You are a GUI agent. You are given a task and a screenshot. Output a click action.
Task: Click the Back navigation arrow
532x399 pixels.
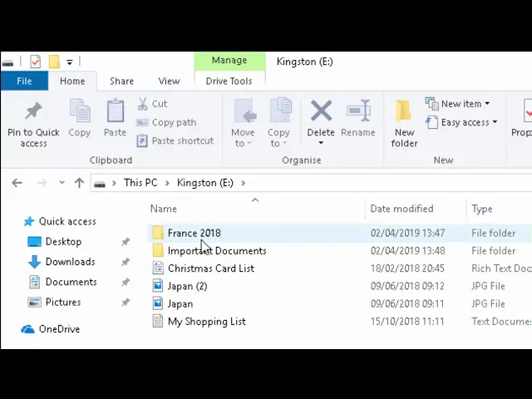(17, 183)
